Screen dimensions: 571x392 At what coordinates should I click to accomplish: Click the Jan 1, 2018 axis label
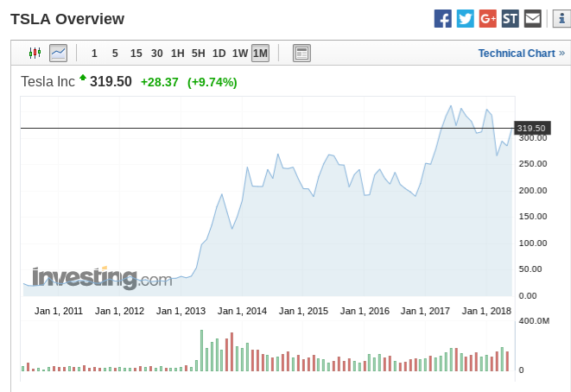click(486, 311)
